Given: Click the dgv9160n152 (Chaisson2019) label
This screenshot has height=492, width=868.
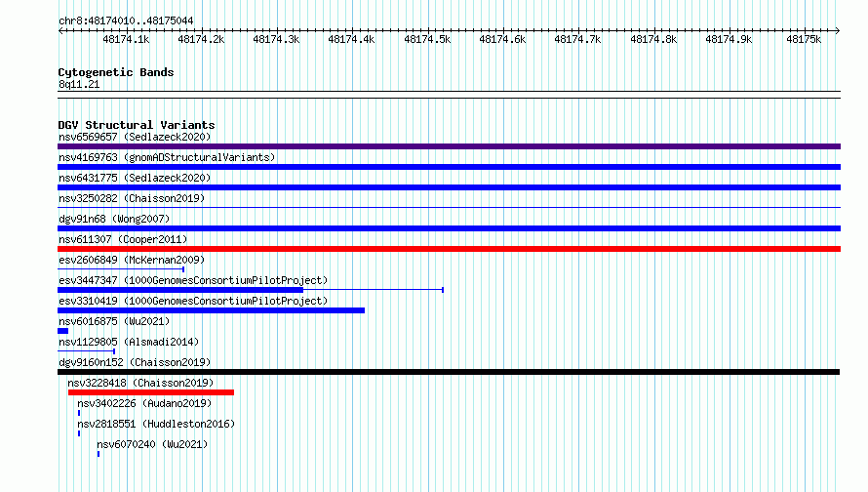Looking at the screenshot, I should click(x=135, y=362).
